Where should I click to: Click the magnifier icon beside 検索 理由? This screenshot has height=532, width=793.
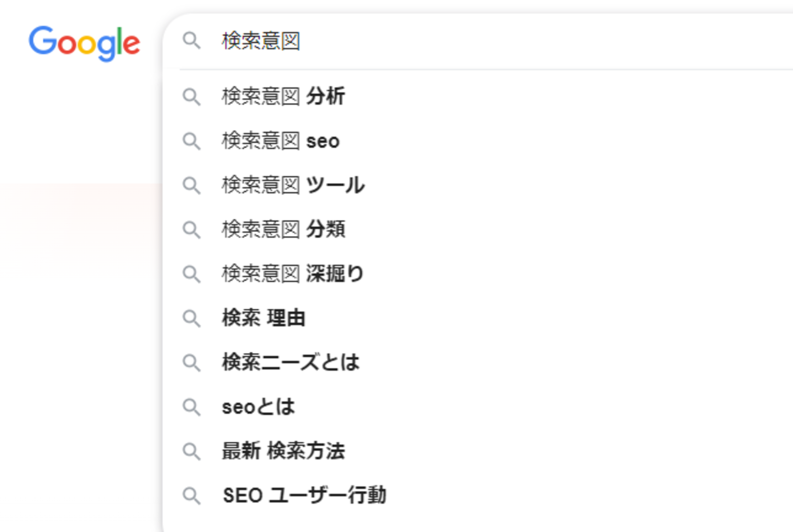(x=192, y=318)
